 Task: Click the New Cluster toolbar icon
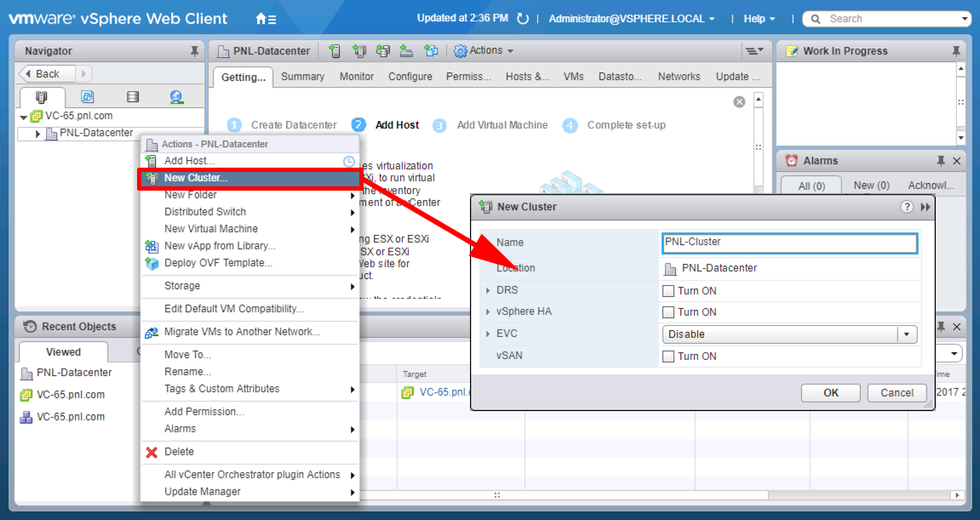pyautogui.click(x=359, y=51)
